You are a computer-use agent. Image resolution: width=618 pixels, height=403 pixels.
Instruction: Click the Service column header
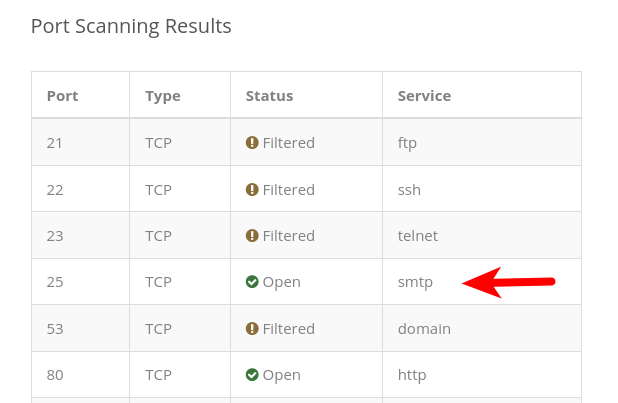[424, 96]
